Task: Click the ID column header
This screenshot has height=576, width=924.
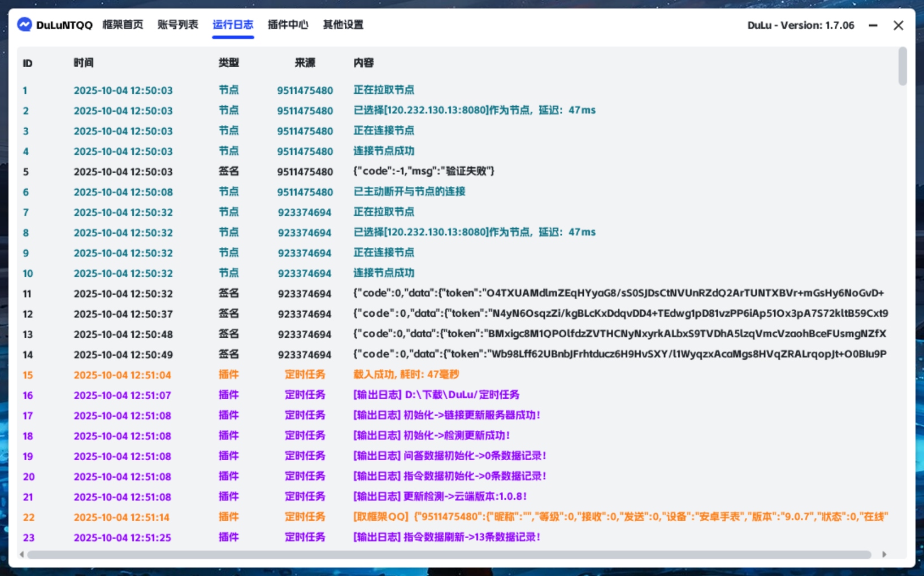Action: (x=28, y=63)
